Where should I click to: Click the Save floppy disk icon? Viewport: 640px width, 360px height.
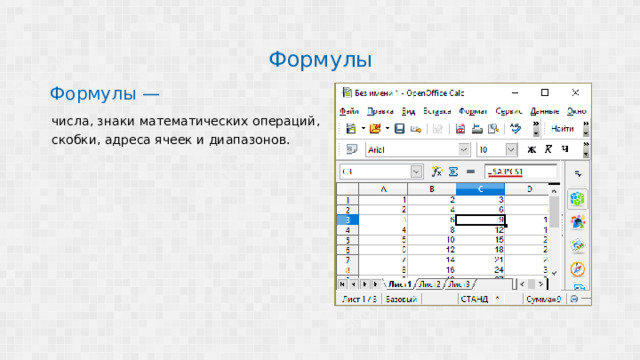click(x=399, y=129)
